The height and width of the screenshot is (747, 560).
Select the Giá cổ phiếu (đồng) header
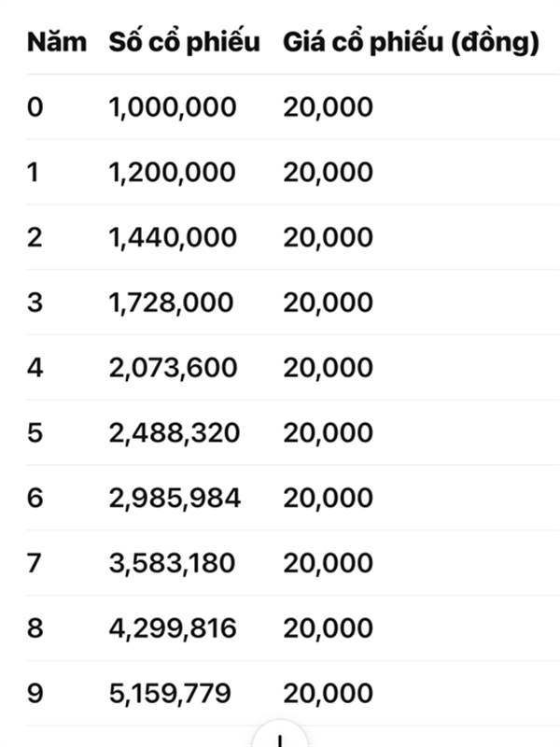(x=411, y=42)
